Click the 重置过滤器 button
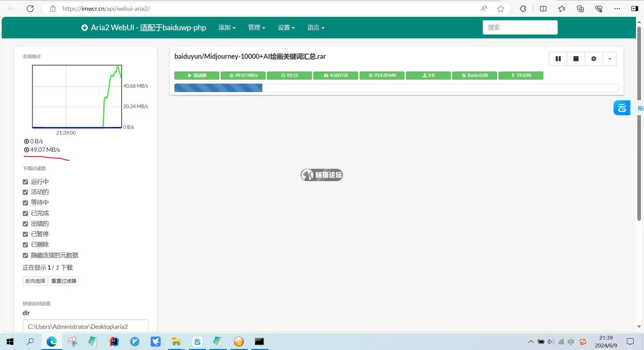 pyautogui.click(x=64, y=281)
